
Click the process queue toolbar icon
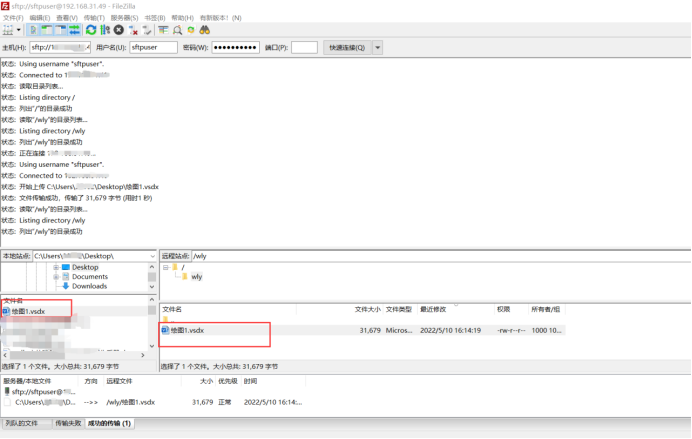tap(105, 30)
